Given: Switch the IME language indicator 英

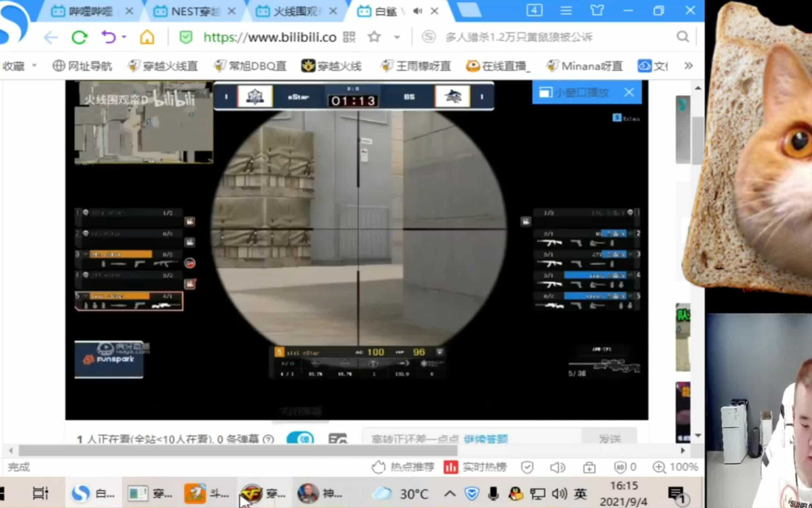Looking at the screenshot, I should click(x=580, y=494).
